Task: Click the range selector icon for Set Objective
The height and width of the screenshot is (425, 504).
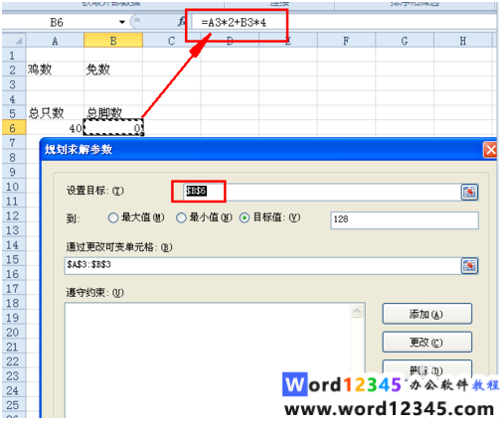Action: tap(469, 192)
